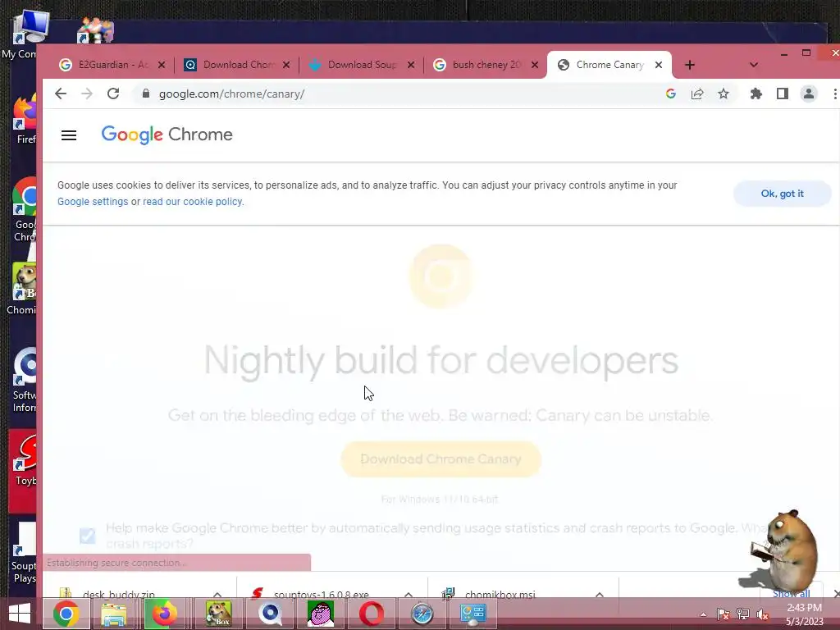Open Firefox from the taskbar
The image size is (840, 630).
(164, 614)
